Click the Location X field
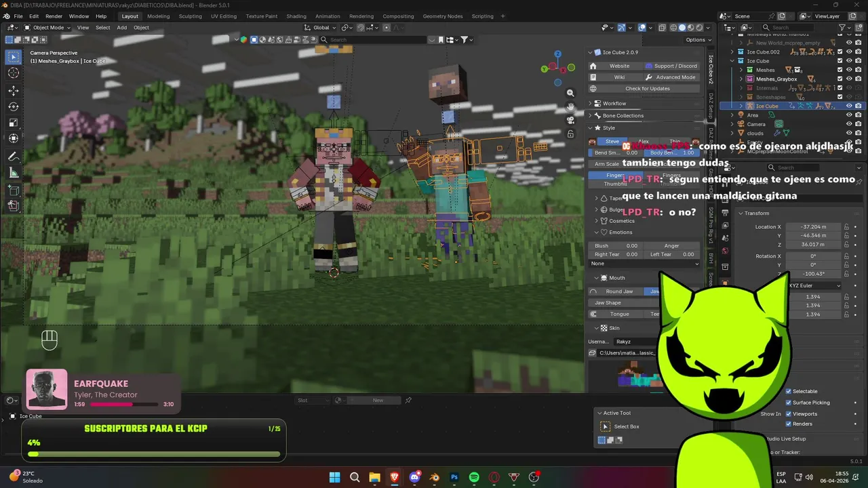This screenshot has height=488, width=868. point(813,226)
